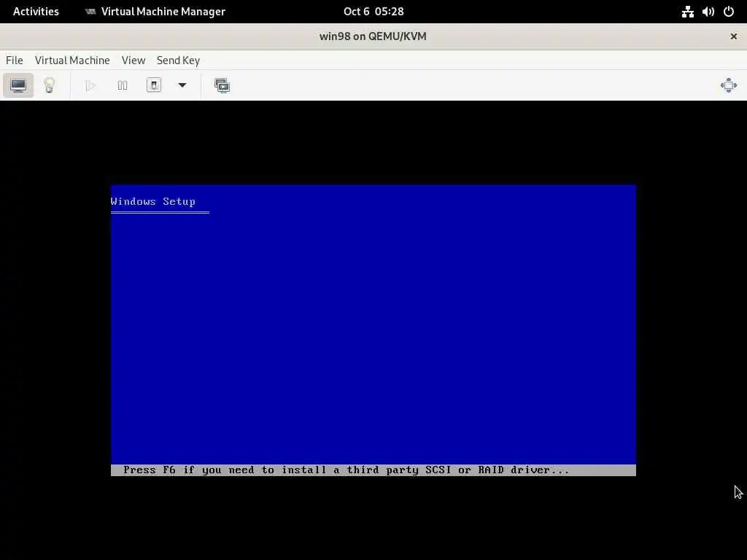Image resolution: width=747 pixels, height=560 pixels.
Task: Open the Send Key menu
Action: [178, 61]
